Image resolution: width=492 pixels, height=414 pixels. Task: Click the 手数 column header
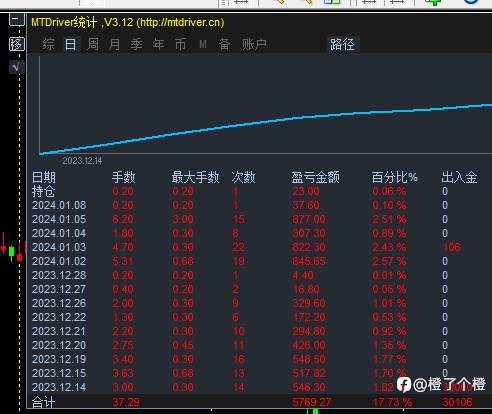[123, 177]
